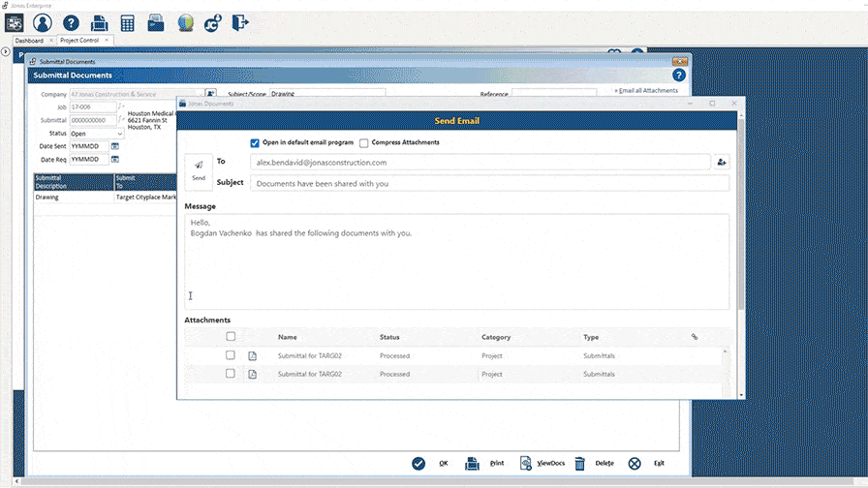Click the JC icon in toolbar
868x488 pixels.
tap(213, 23)
